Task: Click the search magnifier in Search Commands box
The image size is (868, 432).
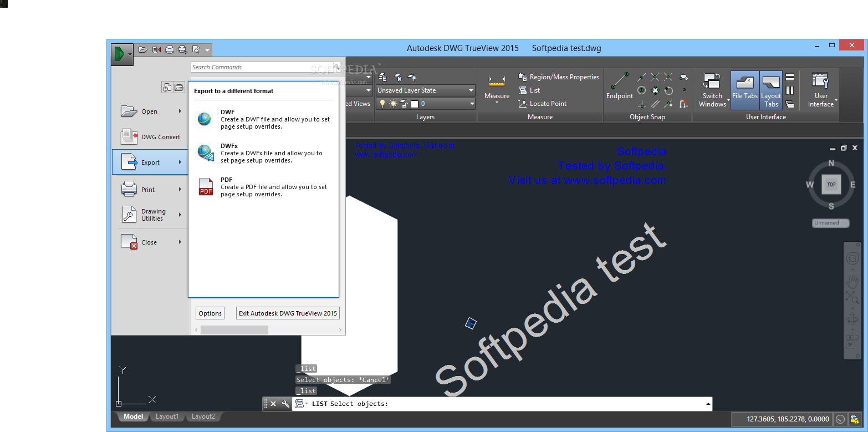Action: [336, 67]
